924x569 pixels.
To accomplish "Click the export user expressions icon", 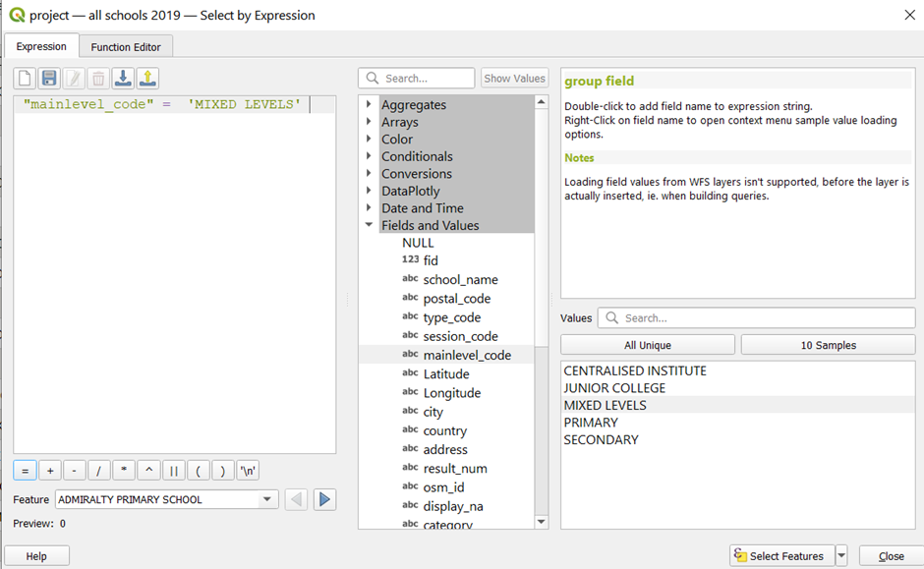I will click(x=147, y=79).
